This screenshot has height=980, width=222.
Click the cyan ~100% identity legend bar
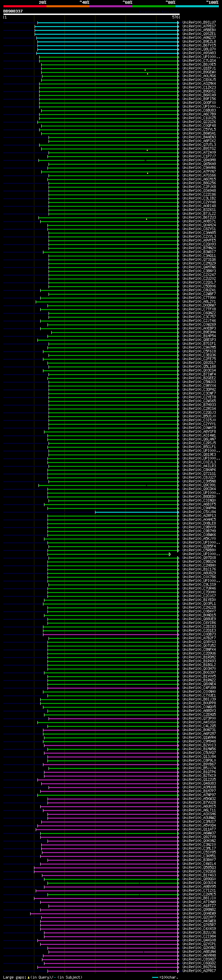pos(197,6)
